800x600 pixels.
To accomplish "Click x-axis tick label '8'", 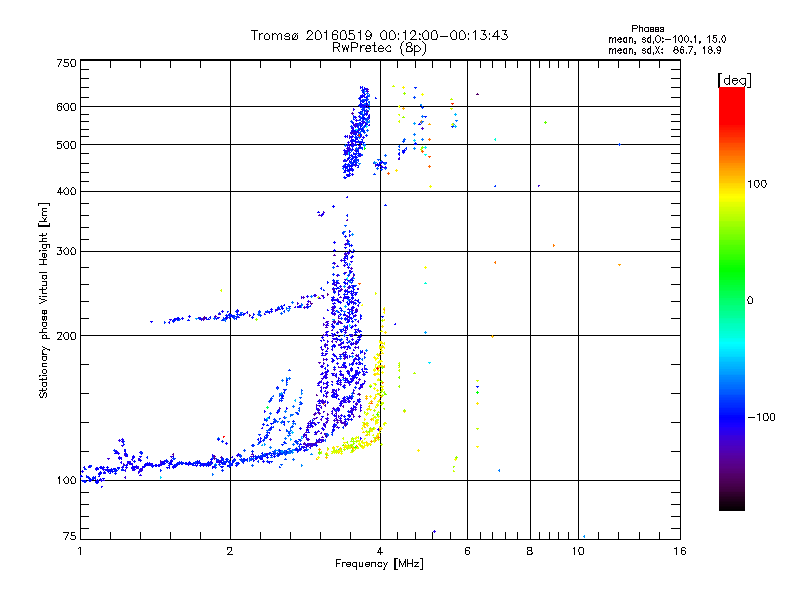I will (x=530, y=551).
